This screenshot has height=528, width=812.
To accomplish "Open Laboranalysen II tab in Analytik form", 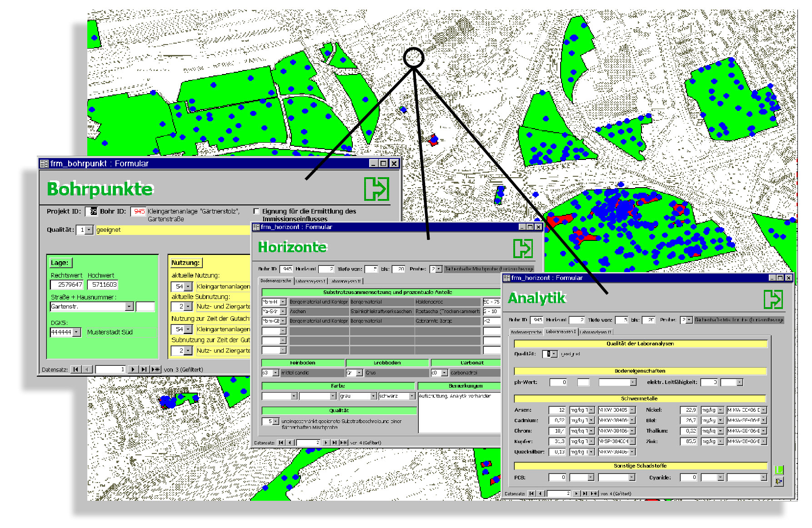I will (596, 332).
